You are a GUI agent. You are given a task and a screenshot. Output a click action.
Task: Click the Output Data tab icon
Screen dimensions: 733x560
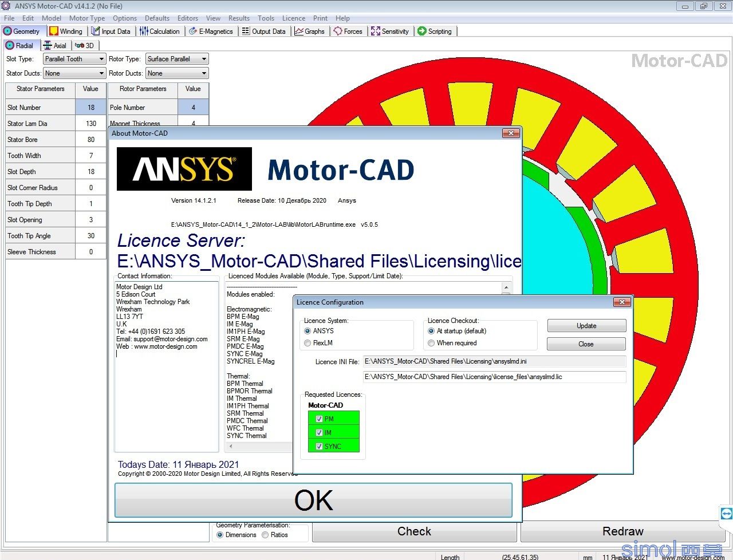246,31
